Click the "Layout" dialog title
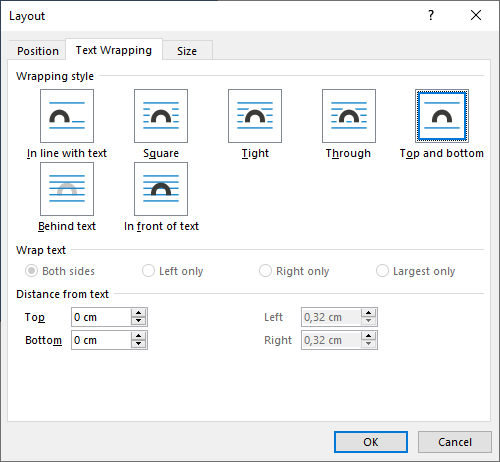500x462 pixels. point(27,16)
